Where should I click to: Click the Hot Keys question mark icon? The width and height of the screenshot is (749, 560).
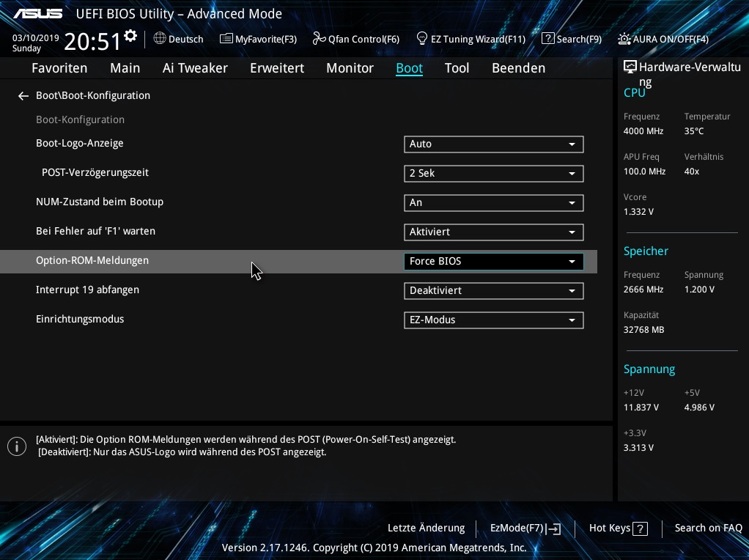(640, 528)
